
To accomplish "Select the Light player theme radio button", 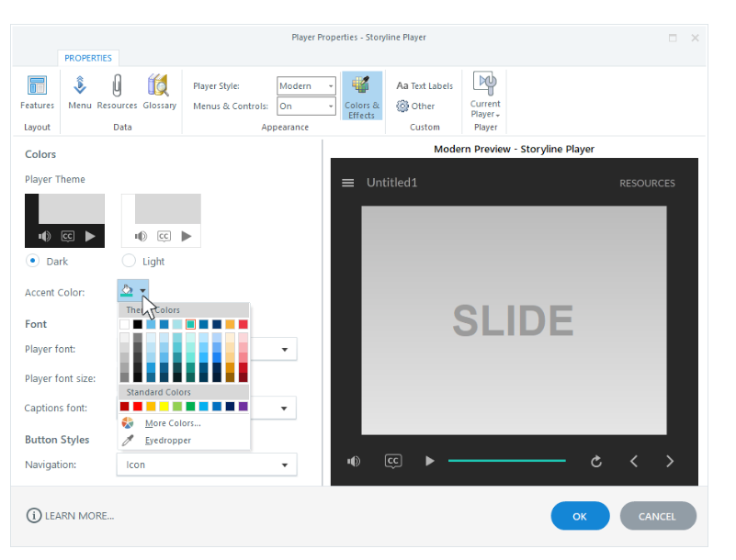I will click(x=129, y=261).
